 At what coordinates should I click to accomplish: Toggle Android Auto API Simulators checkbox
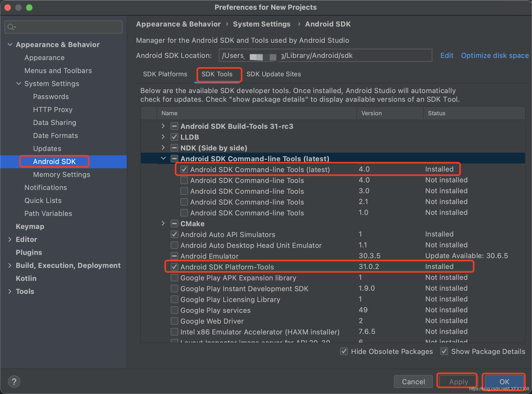174,235
